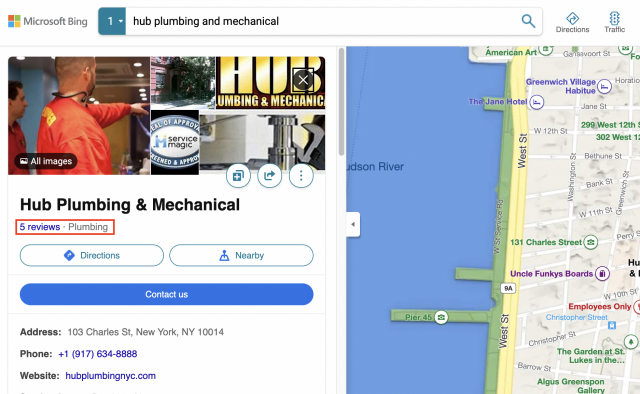This screenshot has width=640, height=394.
Task: Share this business listing using share icon
Action: 269,176
